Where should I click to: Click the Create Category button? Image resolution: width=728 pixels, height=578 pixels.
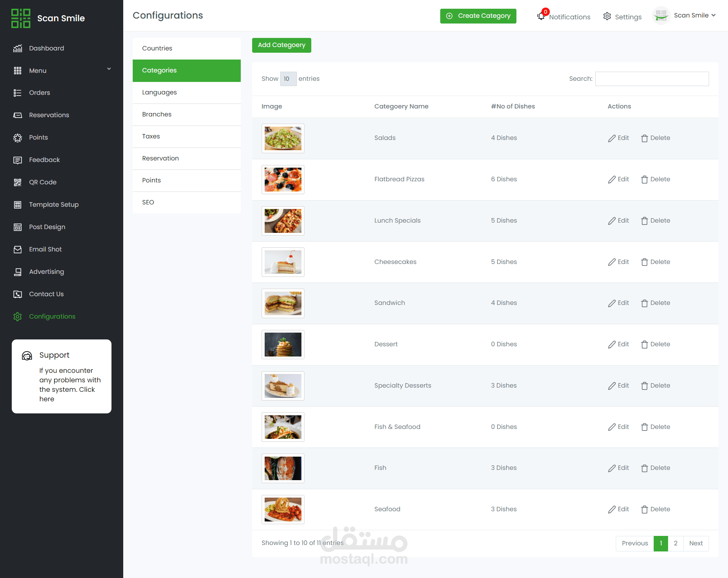(478, 16)
